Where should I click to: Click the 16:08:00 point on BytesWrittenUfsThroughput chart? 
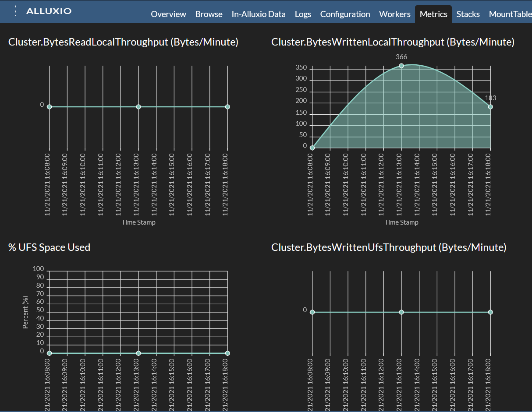[x=312, y=312]
